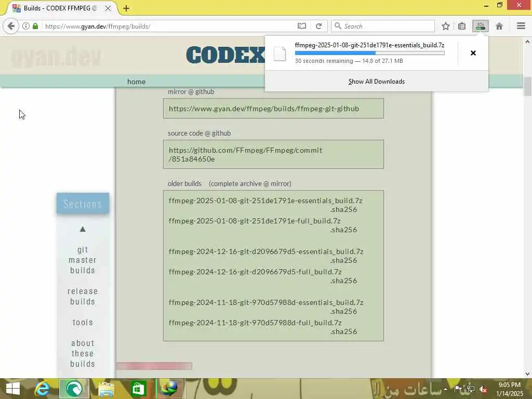
Task: Click the download progress bar
Action: (369, 53)
